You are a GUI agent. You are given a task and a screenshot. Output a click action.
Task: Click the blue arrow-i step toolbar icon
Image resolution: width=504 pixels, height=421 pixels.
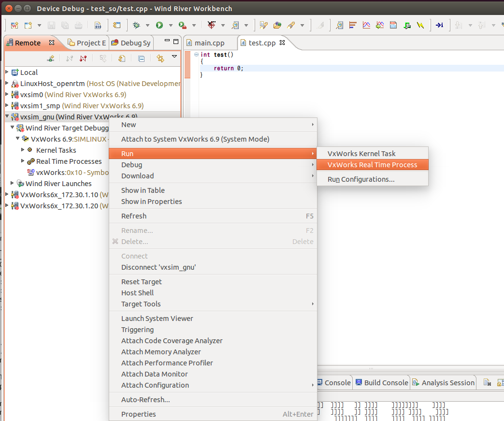[x=439, y=25]
